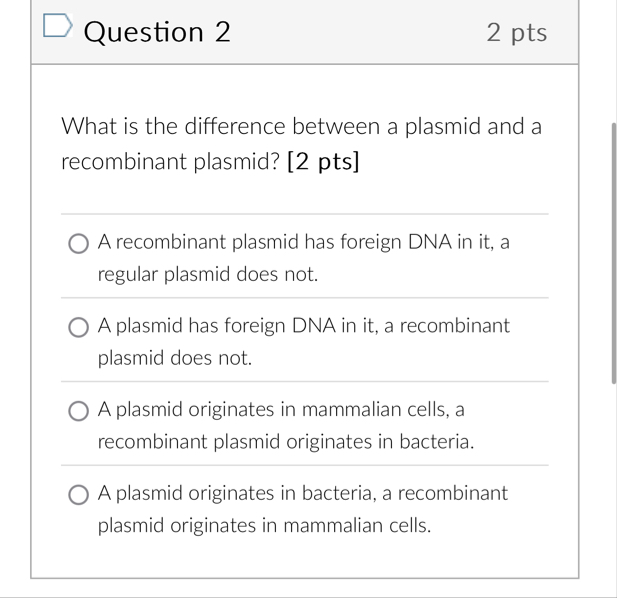
Task: Select radio for recombinant plasmid has foreign DNA
Action: [x=78, y=244]
